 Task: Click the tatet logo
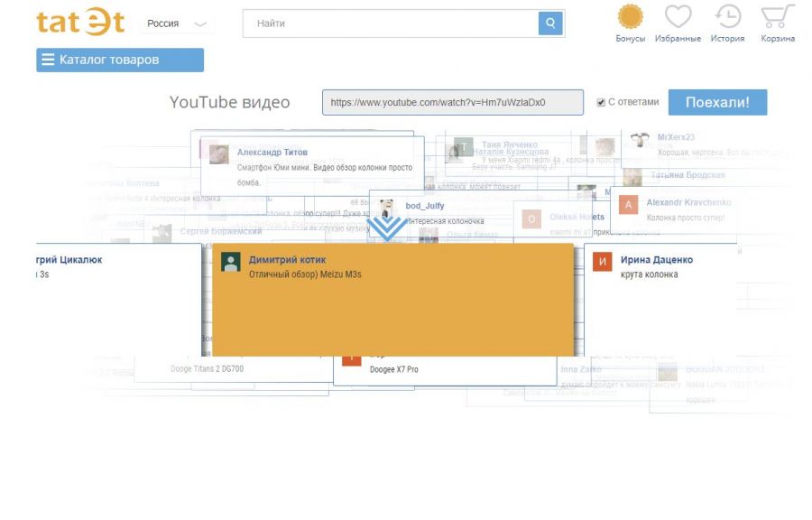[x=80, y=23]
